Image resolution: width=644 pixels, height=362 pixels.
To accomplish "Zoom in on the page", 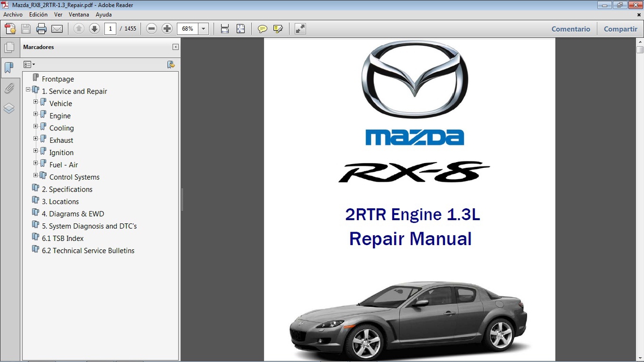I will (167, 29).
